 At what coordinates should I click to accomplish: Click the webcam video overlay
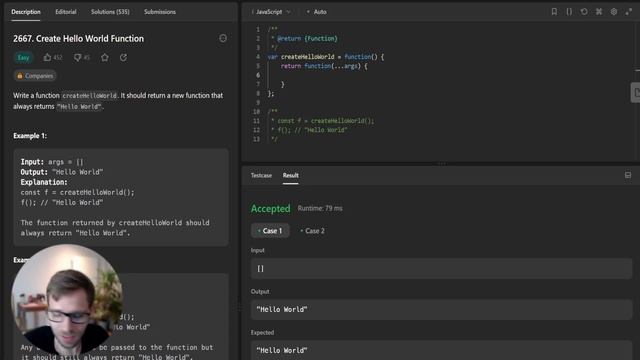point(67,300)
